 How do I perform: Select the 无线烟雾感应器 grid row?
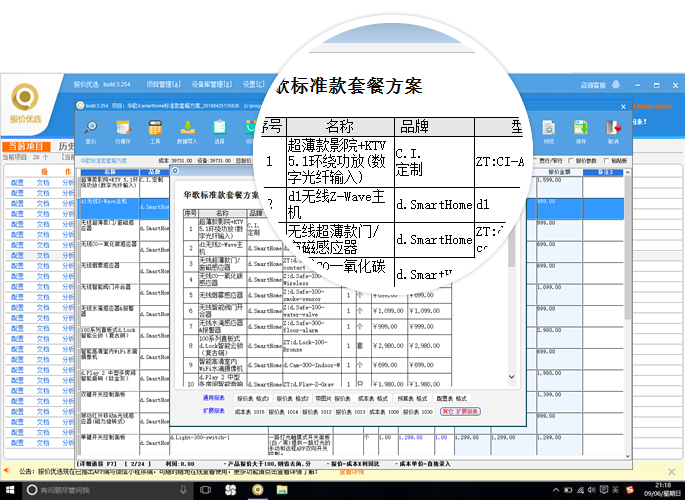click(x=109, y=272)
